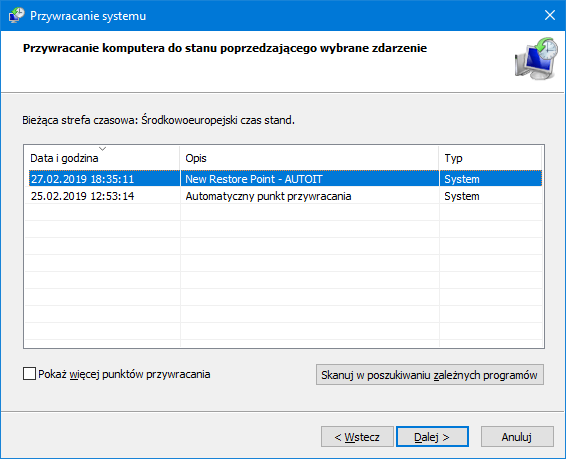Enable 'Pokaż więcej punktów przywracania' checkbox

click(x=29, y=374)
